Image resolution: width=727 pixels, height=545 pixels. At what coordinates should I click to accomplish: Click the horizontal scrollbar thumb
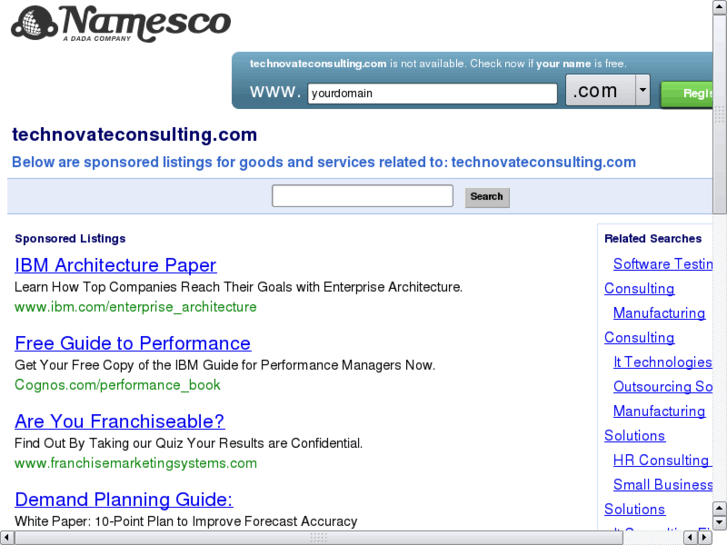pos(319,538)
